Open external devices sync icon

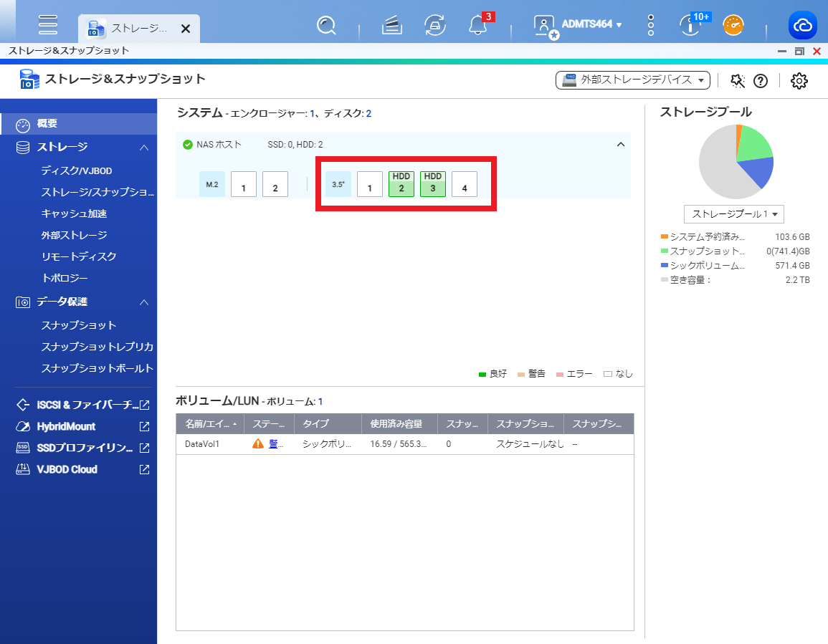tap(435, 25)
